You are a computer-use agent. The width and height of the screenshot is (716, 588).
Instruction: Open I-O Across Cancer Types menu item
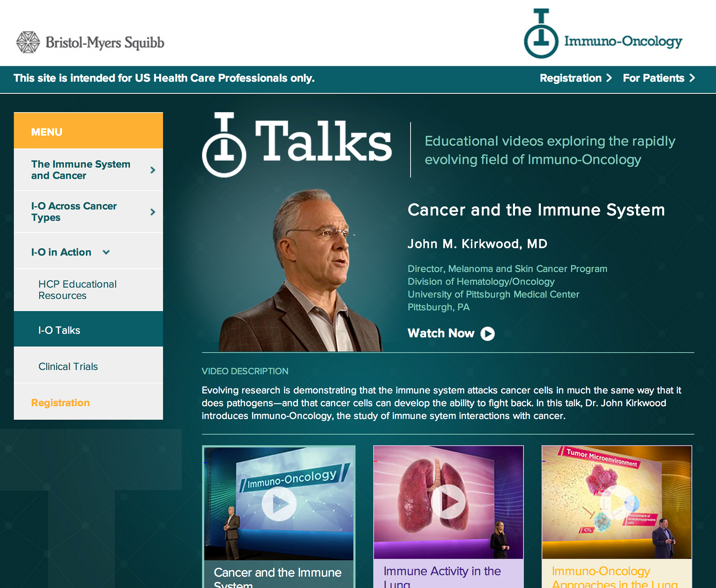(88, 212)
